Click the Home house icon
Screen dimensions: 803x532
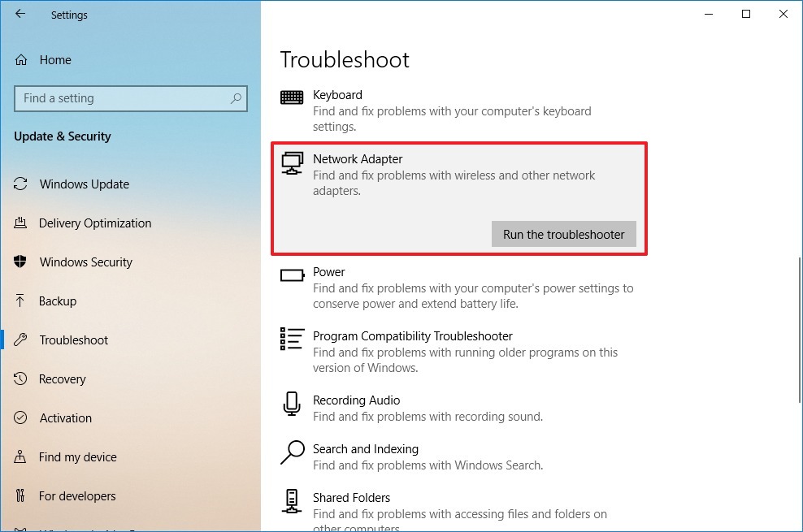point(21,60)
